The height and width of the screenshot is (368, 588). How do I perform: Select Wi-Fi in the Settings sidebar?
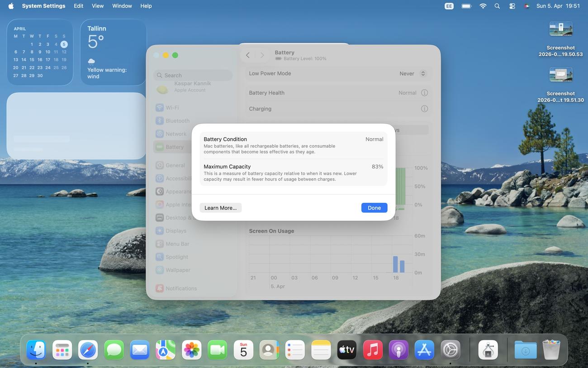pyautogui.click(x=172, y=108)
